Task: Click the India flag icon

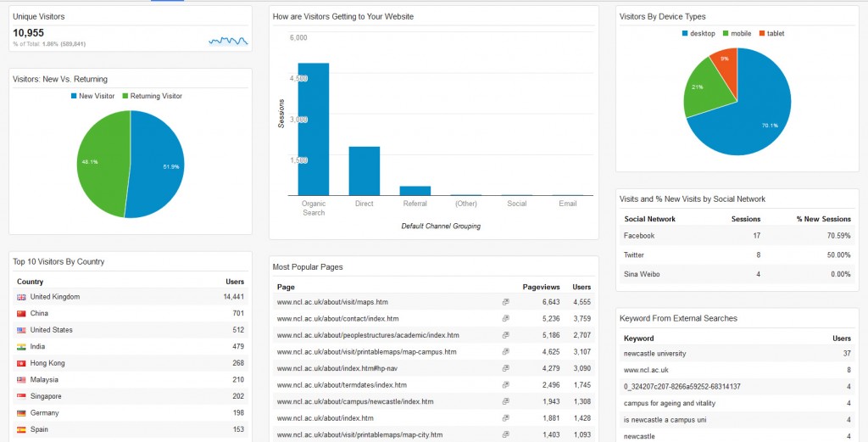Action: pyautogui.click(x=21, y=347)
